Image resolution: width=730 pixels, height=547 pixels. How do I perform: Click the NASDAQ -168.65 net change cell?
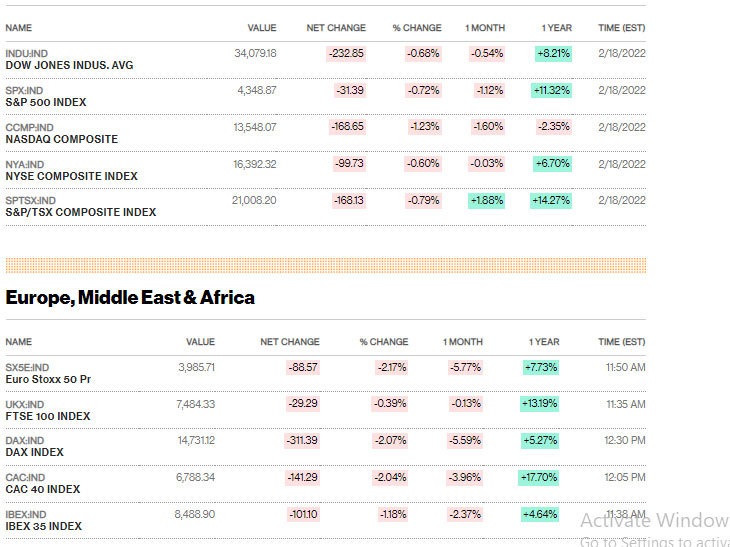point(347,127)
